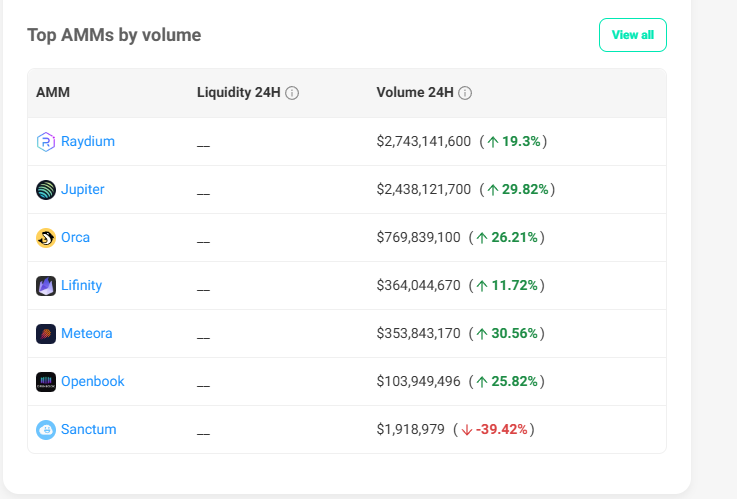Open the Meteora AMM link
Image resolution: width=737 pixels, height=499 pixels.
(86, 333)
